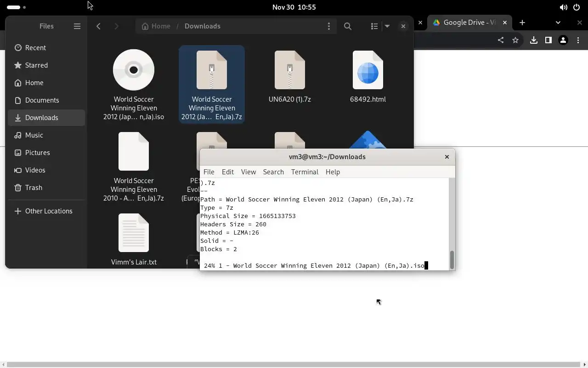Switch Files to list view
The height and width of the screenshot is (368, 588).
coord(374,26)
